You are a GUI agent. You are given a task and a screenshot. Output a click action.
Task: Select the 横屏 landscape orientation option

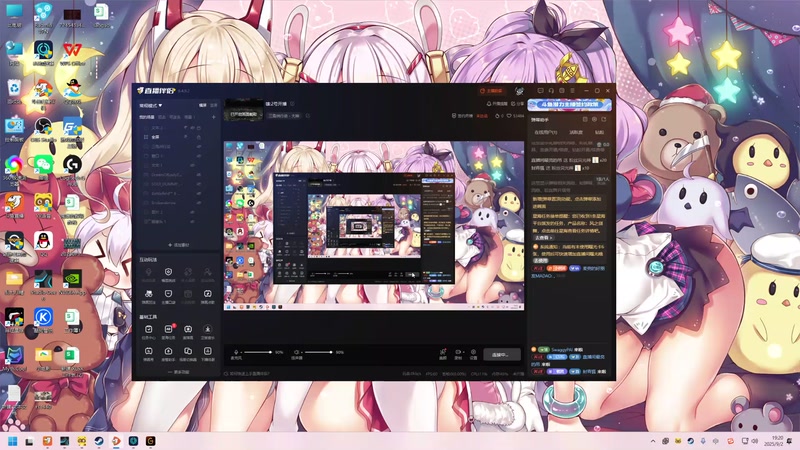point(203,105)
